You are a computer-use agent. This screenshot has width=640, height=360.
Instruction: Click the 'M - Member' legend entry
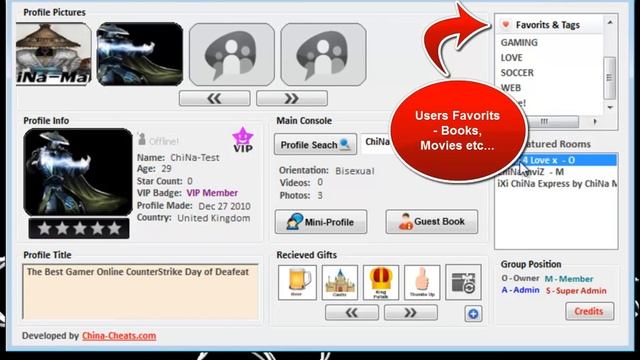point(569,279)
